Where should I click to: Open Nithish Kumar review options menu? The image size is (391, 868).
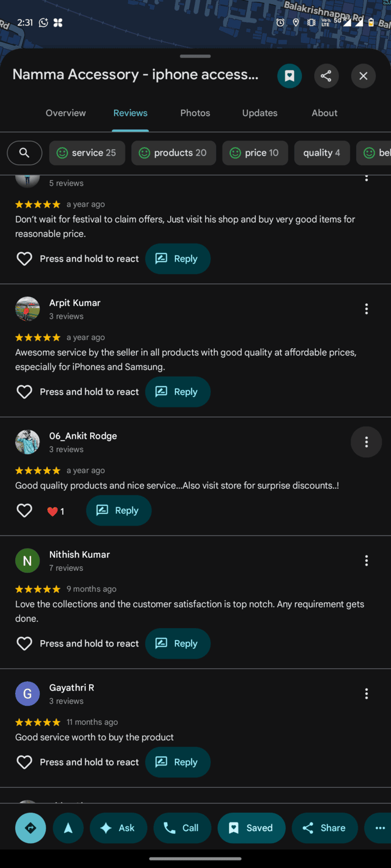367,561
